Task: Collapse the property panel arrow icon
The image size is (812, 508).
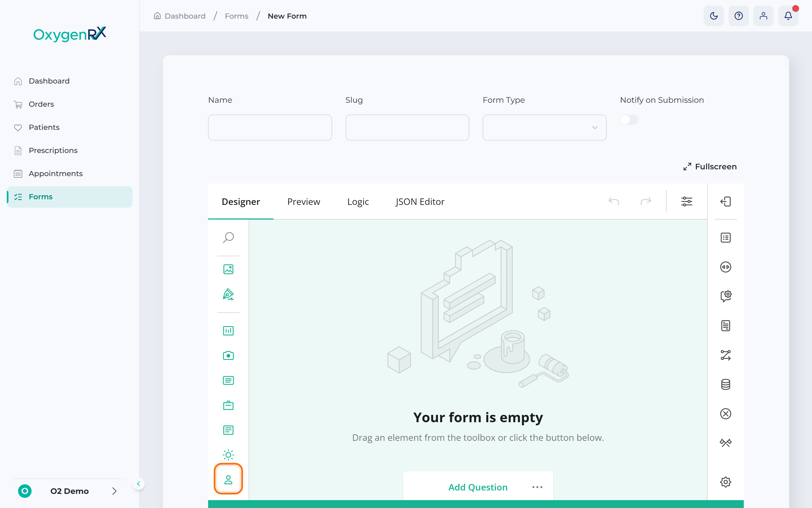Action: click(725, 201)
